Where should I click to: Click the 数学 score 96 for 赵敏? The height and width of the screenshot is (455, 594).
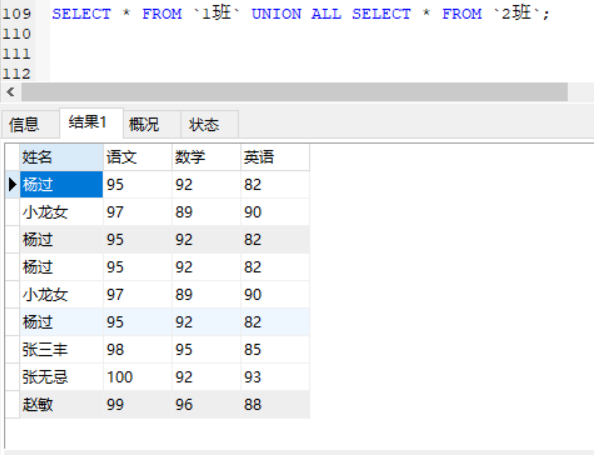[x=206, y=404]
